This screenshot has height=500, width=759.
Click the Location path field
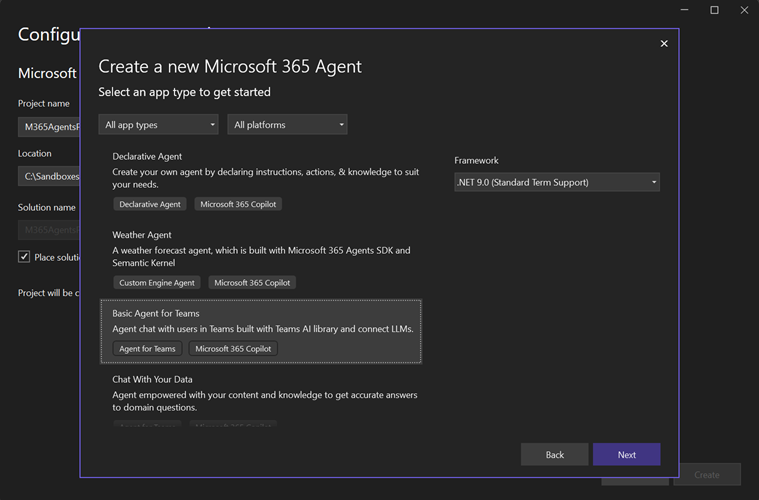point(48,177)
